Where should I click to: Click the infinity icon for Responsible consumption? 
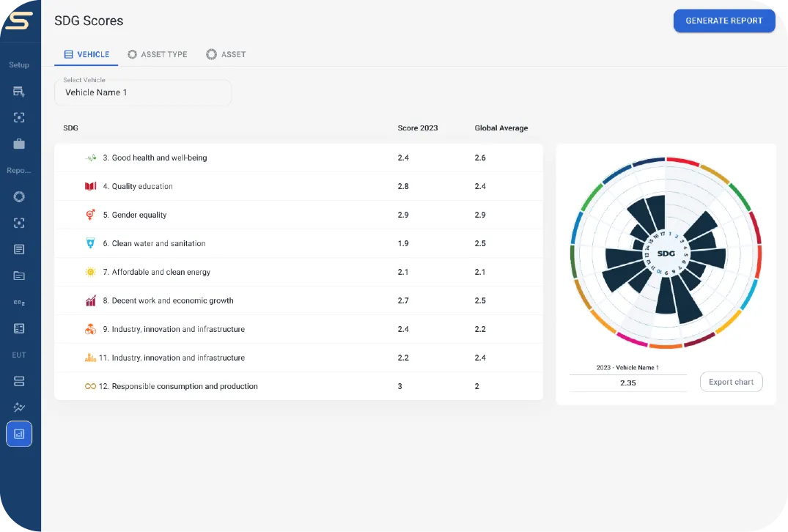(x=90, y=386)
